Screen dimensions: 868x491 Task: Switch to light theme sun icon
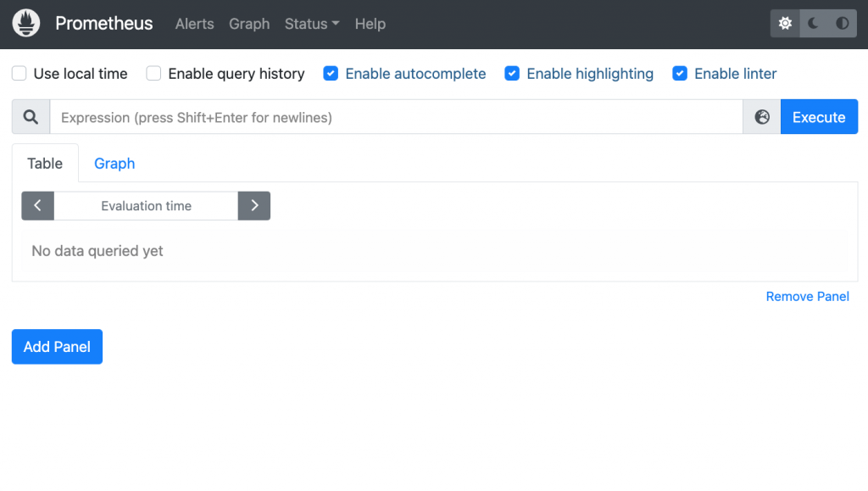785,23
